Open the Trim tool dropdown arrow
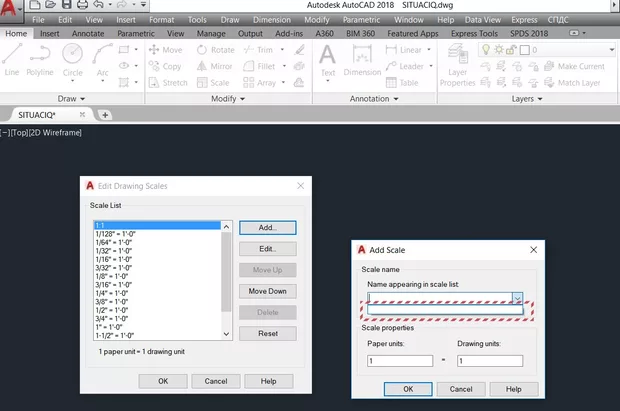 tap(282, 50)
